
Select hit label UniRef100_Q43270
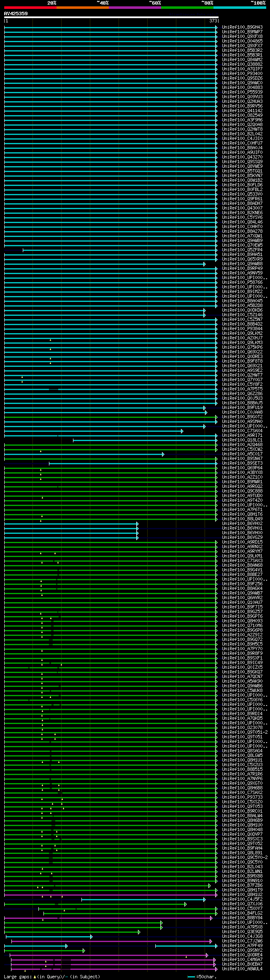[242, 157]
